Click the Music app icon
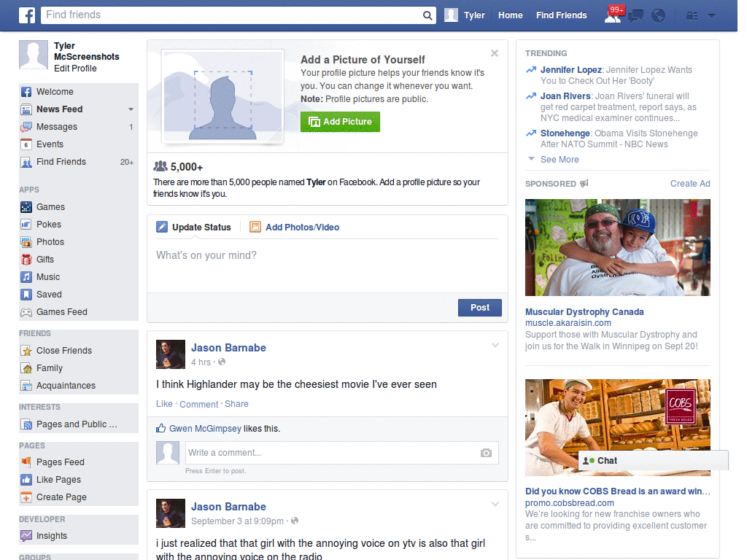 coord(26,277)
